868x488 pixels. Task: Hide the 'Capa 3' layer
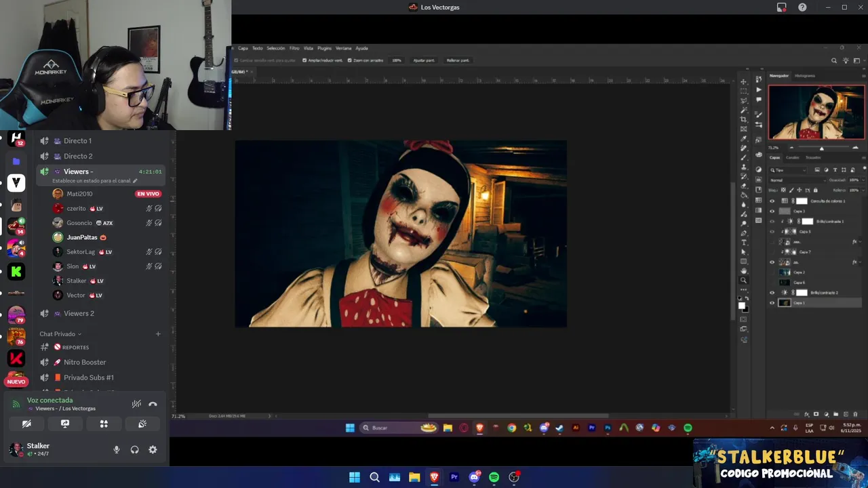click(x=772, y=211)
